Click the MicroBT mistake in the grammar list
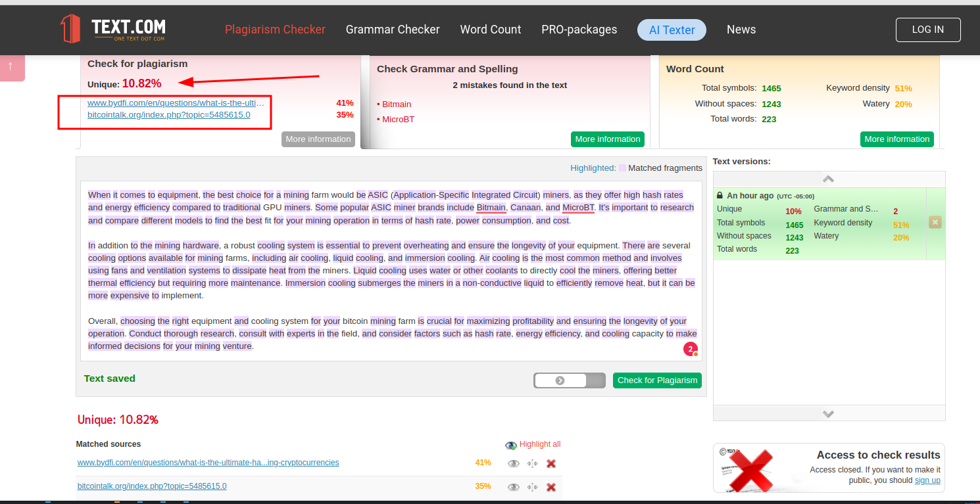This screenshot has width=980, height=504. [x=398, y=120]
